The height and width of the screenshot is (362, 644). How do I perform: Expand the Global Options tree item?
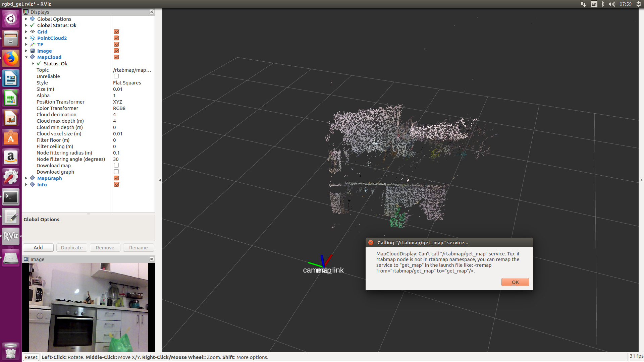[x=26, y=19]
